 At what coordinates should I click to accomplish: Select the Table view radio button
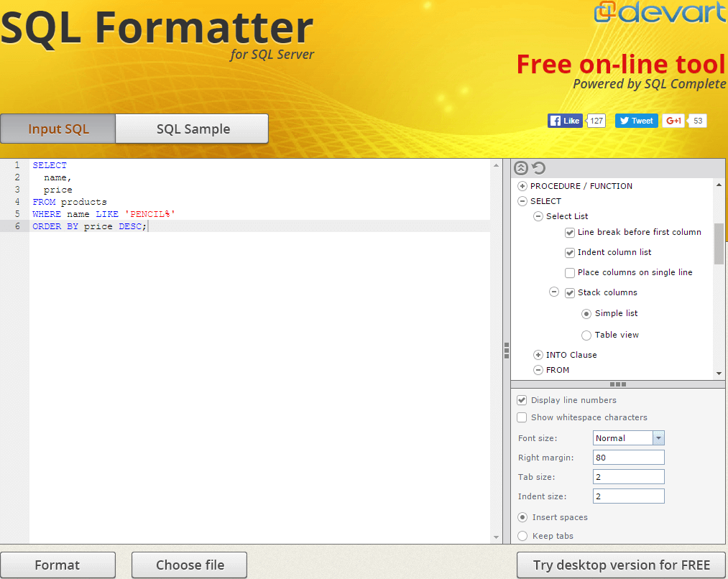pyautogui.click(x=586, y=335)
